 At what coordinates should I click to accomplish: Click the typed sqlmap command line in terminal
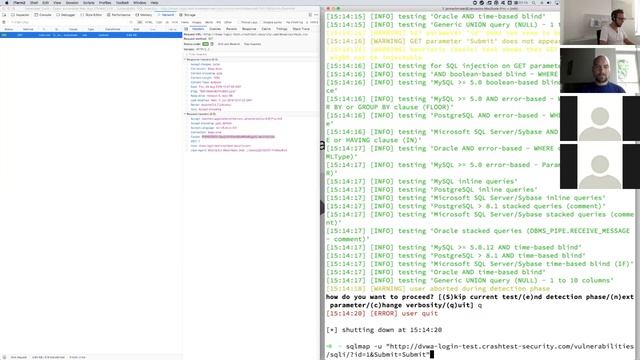pyautogui.click(x=480, y=350)
